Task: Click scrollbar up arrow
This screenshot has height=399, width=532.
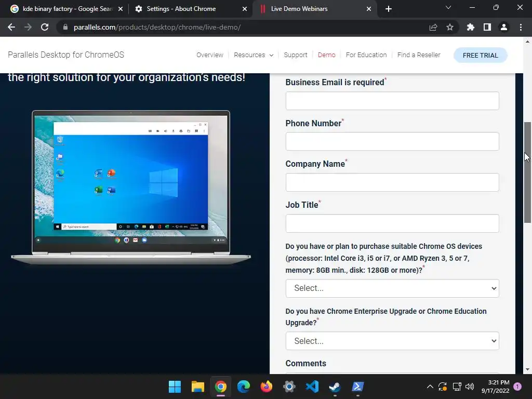Action: (x=527, y=42)
